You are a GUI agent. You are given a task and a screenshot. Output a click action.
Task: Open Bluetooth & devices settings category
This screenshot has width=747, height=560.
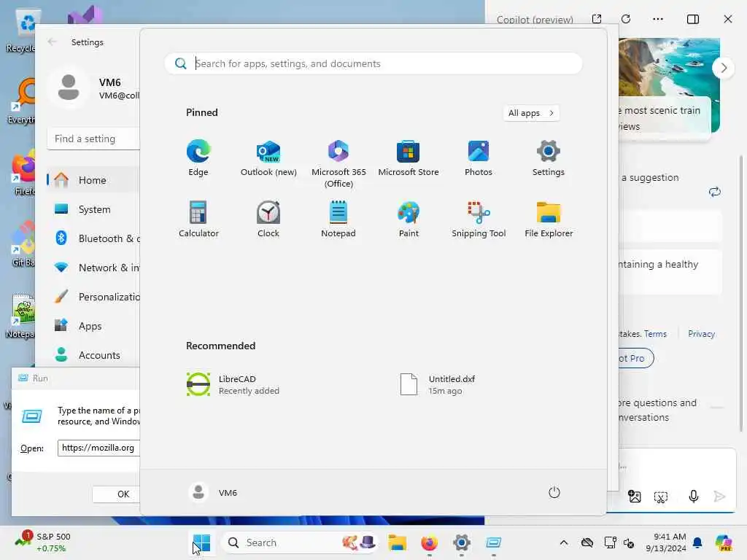point(93,238)
